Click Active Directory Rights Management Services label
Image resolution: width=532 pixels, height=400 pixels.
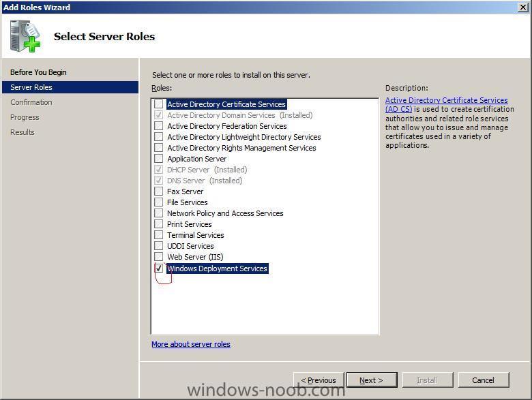(241, 148)
